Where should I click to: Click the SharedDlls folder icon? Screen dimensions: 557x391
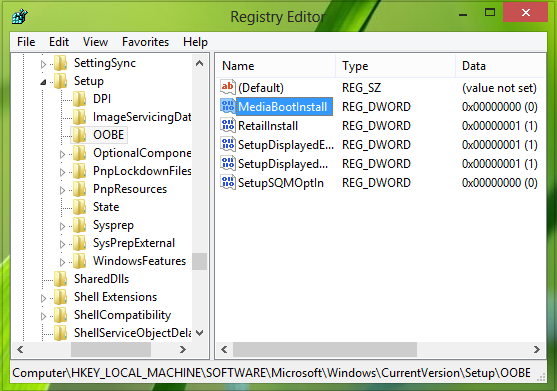60,279
